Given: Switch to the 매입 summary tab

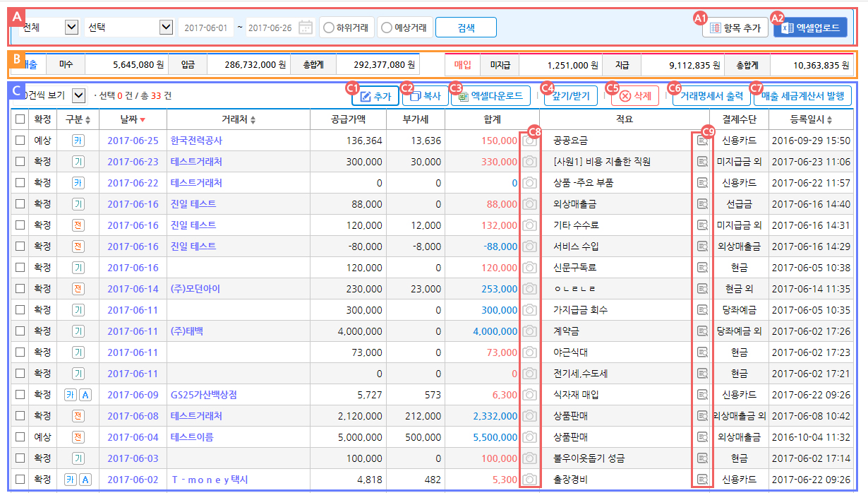Looking at the screenshot, I should (x=463, y=65).
